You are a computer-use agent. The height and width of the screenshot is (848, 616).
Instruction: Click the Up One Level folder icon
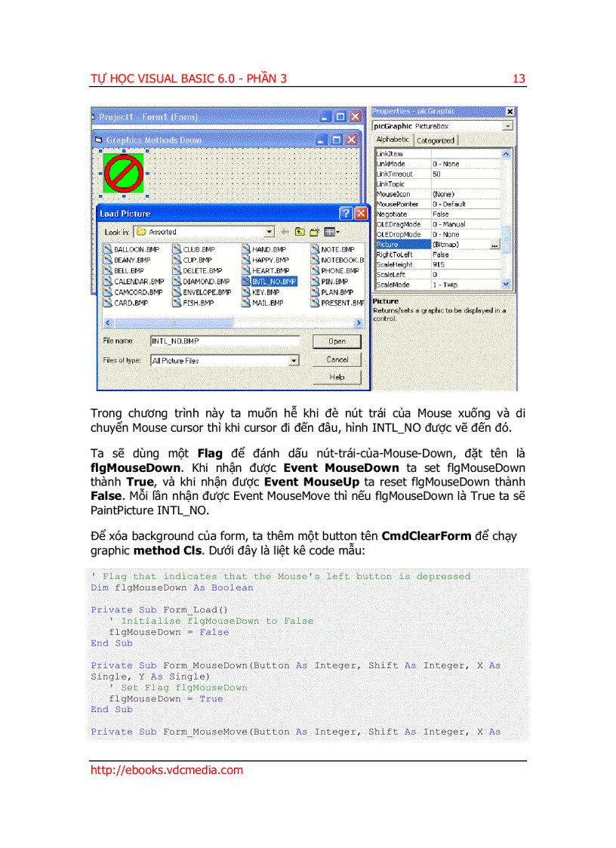click(299, 232)
